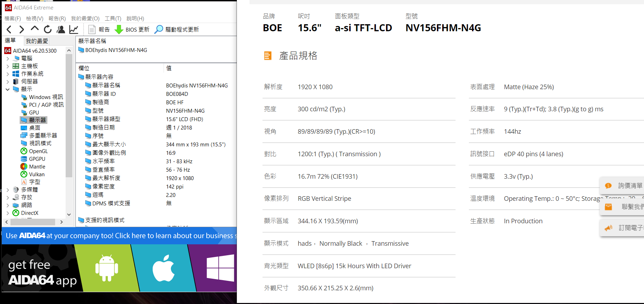
Task: Expand the 伺服器 tree node
Action: point(8,81)
